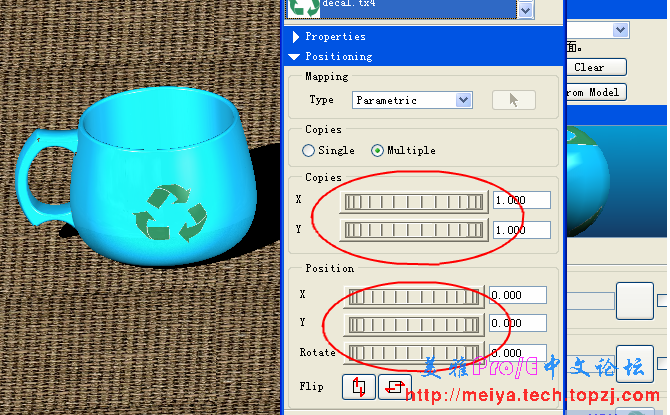Adjust the Copies X slider
The width and height of the screenshot is (670, 415).
[x=414, y=202]
